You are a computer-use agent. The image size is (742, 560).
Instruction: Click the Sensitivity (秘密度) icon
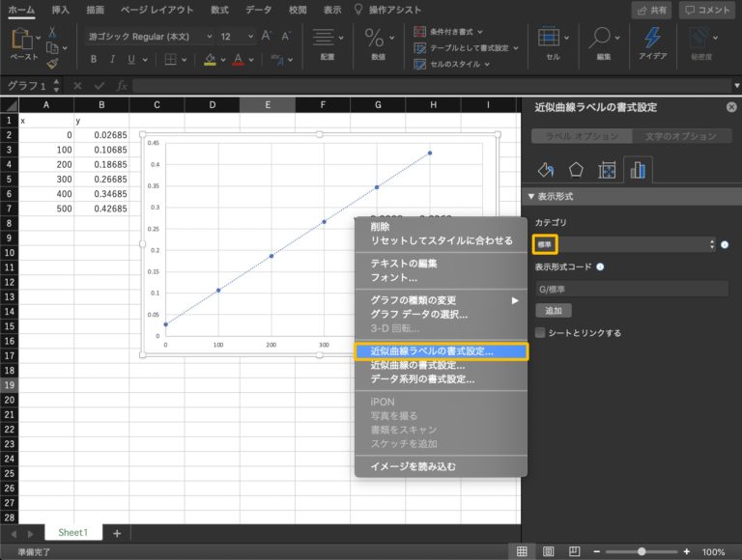(x=699, y=38)
